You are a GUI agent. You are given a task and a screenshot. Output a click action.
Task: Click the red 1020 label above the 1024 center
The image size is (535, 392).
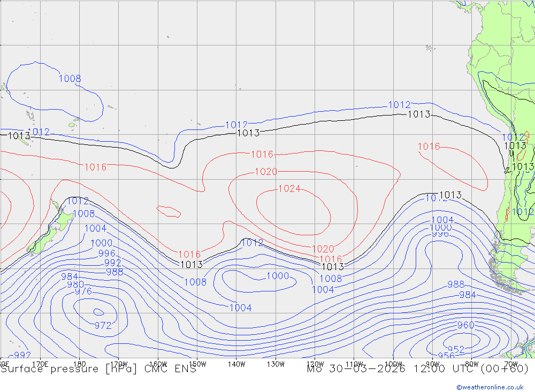click(x=266, y=172)
